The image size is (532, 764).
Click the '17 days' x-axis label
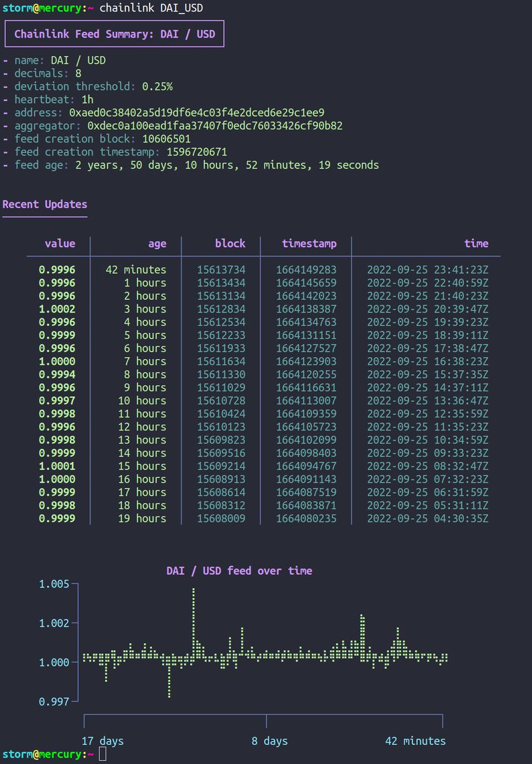coord(102,740)
